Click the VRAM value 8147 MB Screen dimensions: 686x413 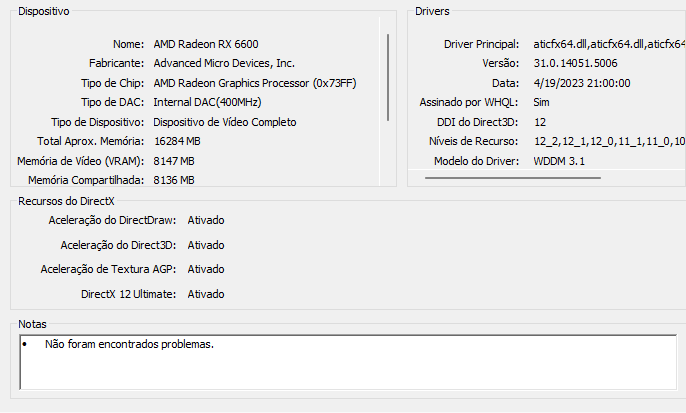[174, 161]
